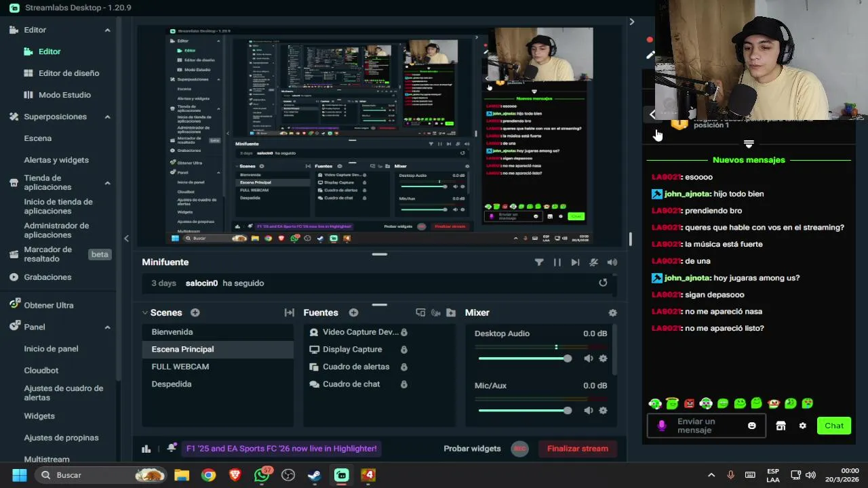
Task: Click the add folder icon in Fuentes
Action: pos(451,312)
